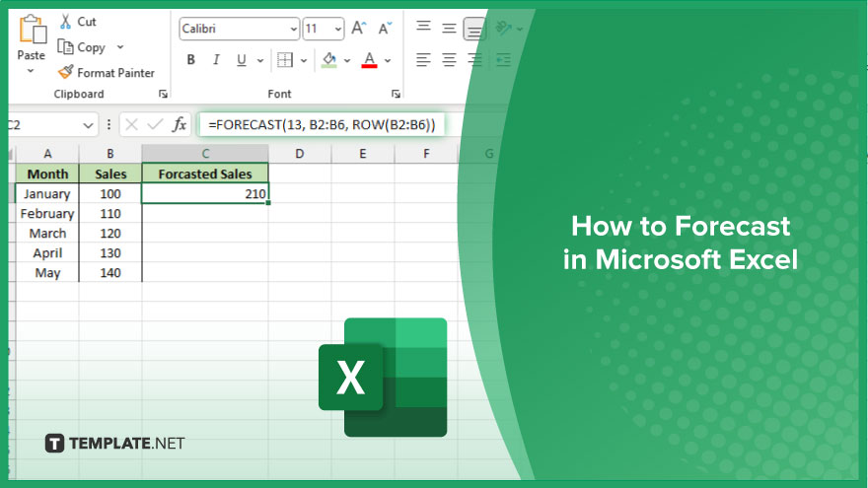Image resolution: width=868 pixels, height=488 pixels.
Task: Click the Sales header cell
Action: click(110, 174)
